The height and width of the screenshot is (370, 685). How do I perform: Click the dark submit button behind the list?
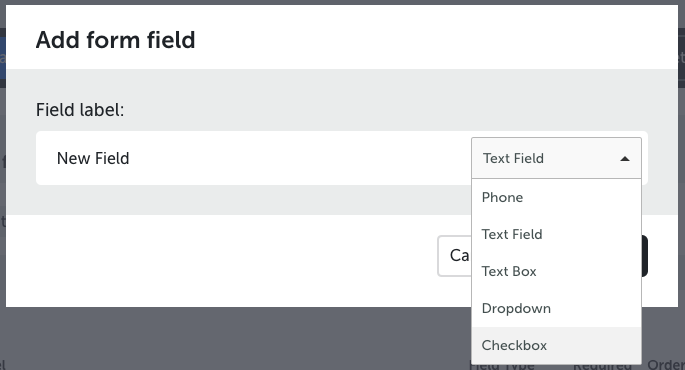coord(644,256)
